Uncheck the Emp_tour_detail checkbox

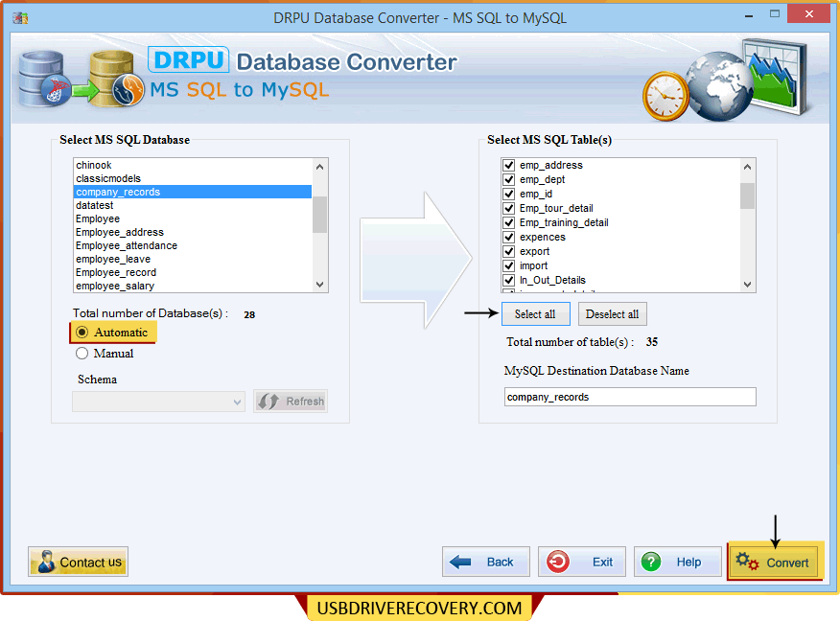point(509,208)
